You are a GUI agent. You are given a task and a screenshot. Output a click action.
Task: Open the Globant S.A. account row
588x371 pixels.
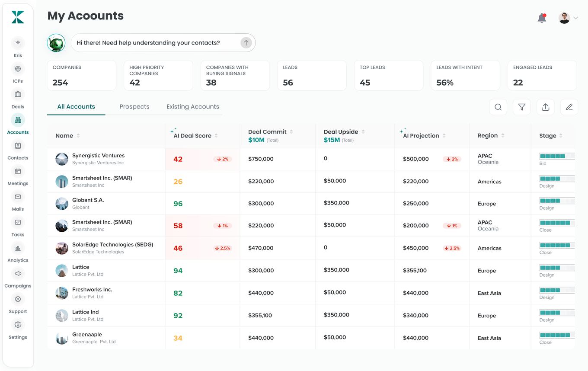point(311,204)
